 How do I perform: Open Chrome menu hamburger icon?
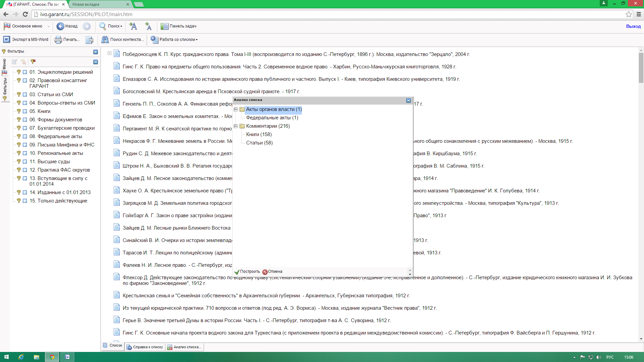tap(639, 14)
